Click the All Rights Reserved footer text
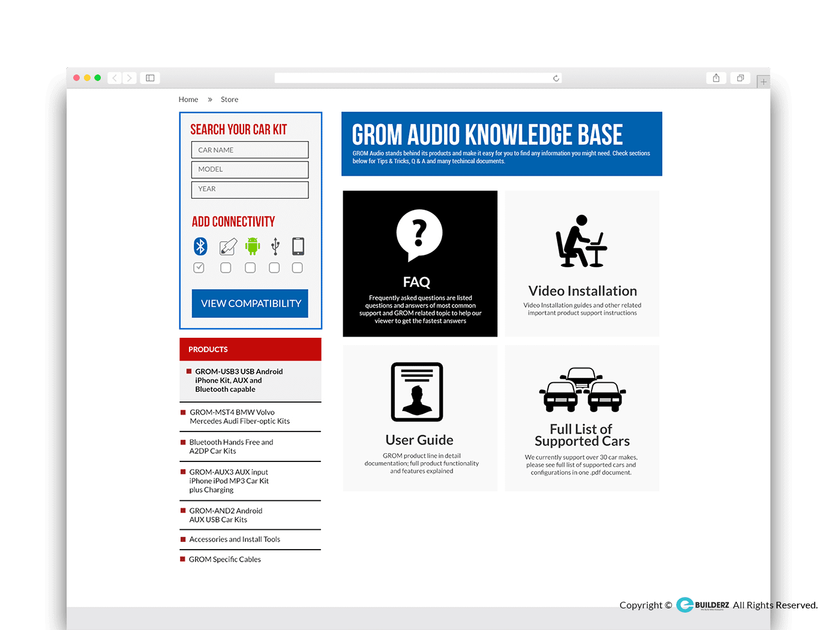This screenshot has height=630, width=840. click(x=775, y=605)
